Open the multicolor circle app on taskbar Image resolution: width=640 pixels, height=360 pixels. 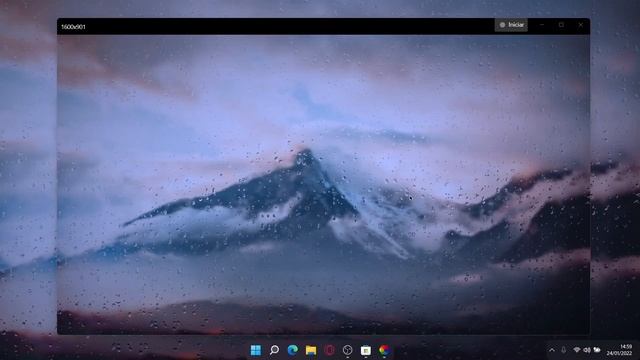(x=384, y=350)
